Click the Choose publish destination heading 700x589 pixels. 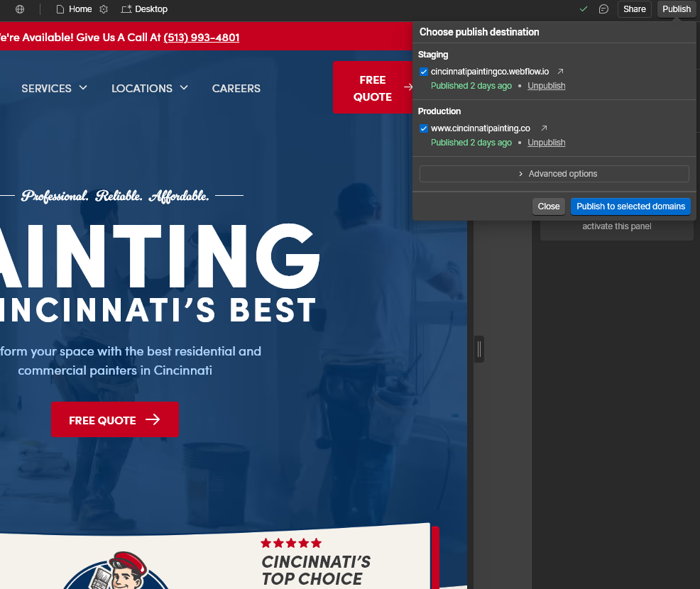pyautogui.click(x=479, y=32)
